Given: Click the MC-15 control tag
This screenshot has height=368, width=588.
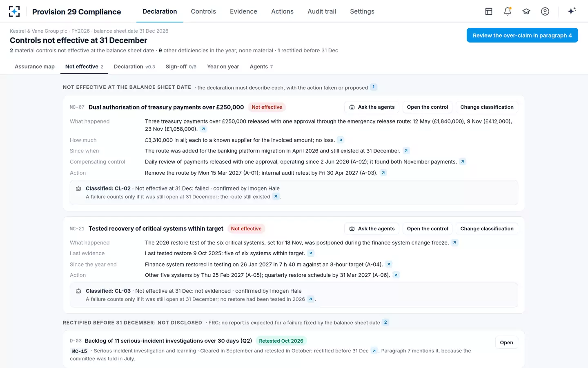Looking at the screenshot, I should pos(80,351).
